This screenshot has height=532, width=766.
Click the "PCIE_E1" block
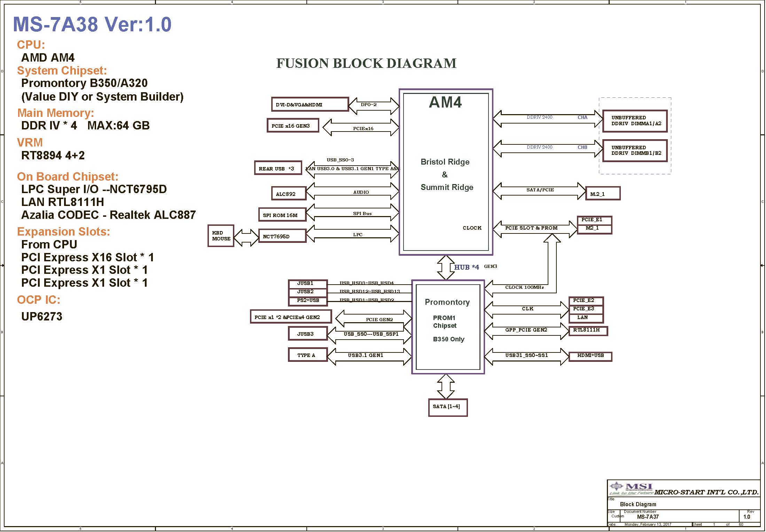[x=594, y=220]
